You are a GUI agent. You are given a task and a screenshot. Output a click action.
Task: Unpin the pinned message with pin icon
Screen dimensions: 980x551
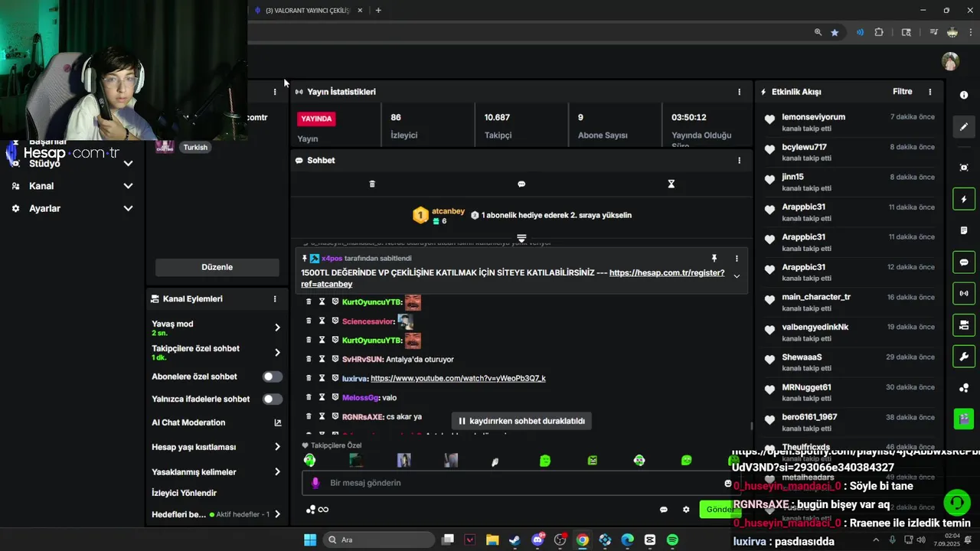pyautogui.click(x=714, y=259)
